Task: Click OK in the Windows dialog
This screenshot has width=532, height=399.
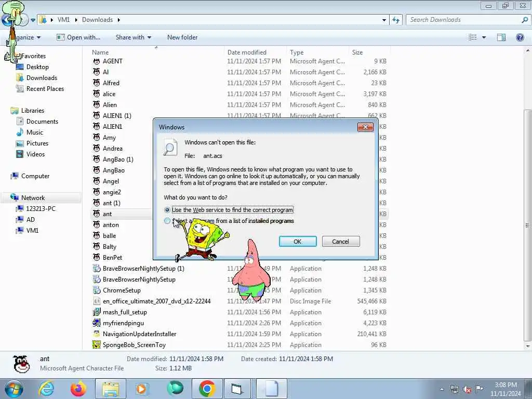Action: click(x=298, y=242)
